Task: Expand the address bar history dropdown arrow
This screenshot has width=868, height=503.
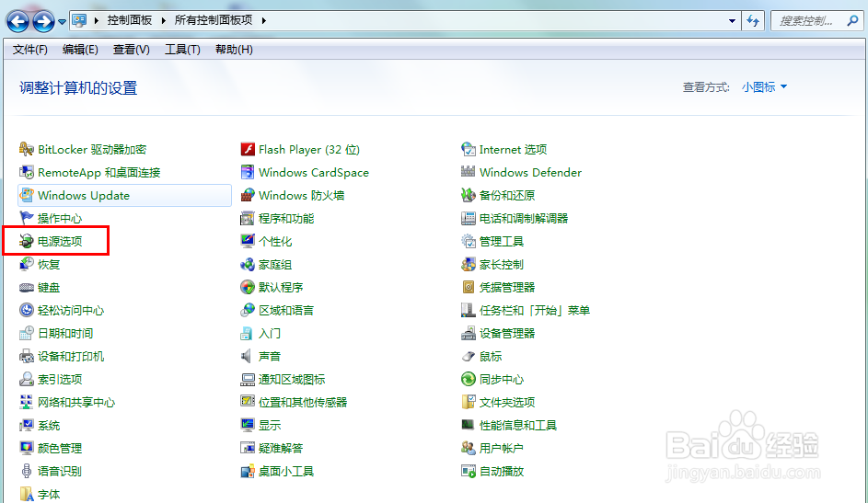Action: click(x=732, y=21)
